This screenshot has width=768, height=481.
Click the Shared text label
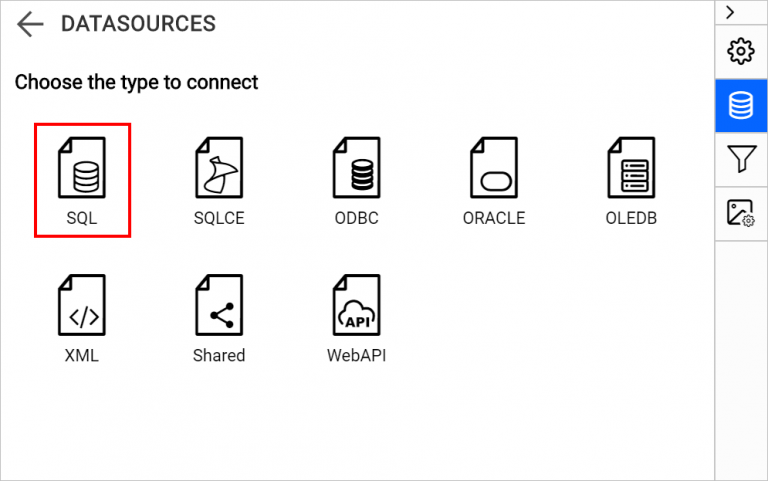(x=219, y=355)
